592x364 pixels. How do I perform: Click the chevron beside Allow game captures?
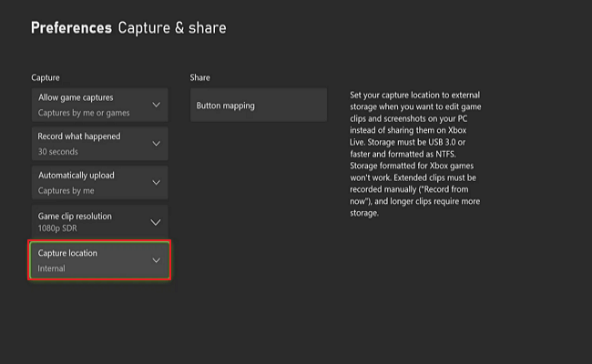(157, 106)
